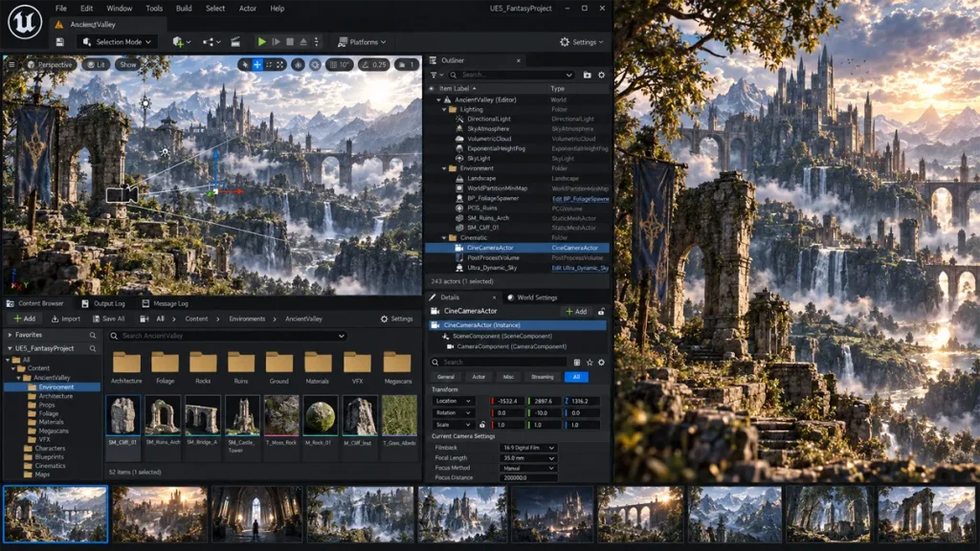Viewport: 980px width, 551px height.
Task: Activate the select objects arrow tool in viewport
Action: (245, 64)
